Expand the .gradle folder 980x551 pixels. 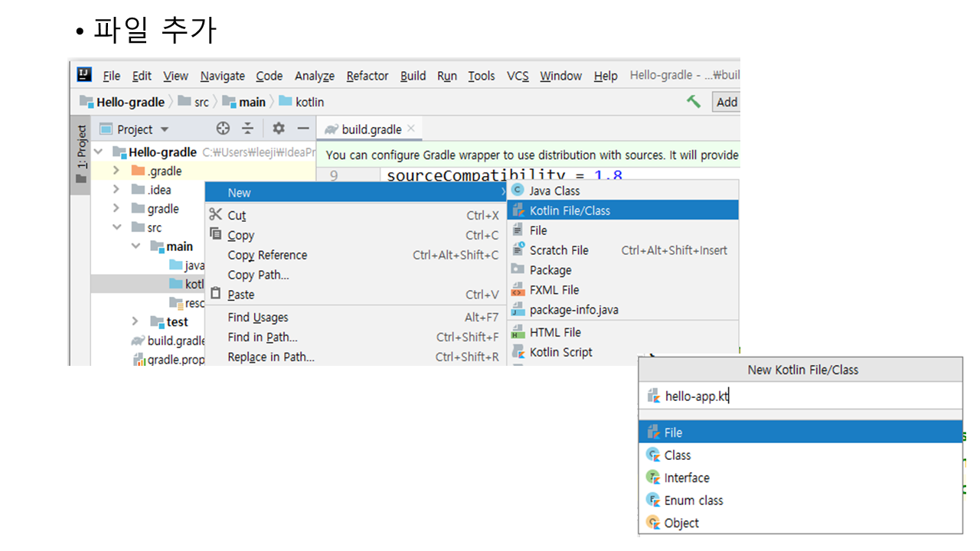tap(116, 171)
